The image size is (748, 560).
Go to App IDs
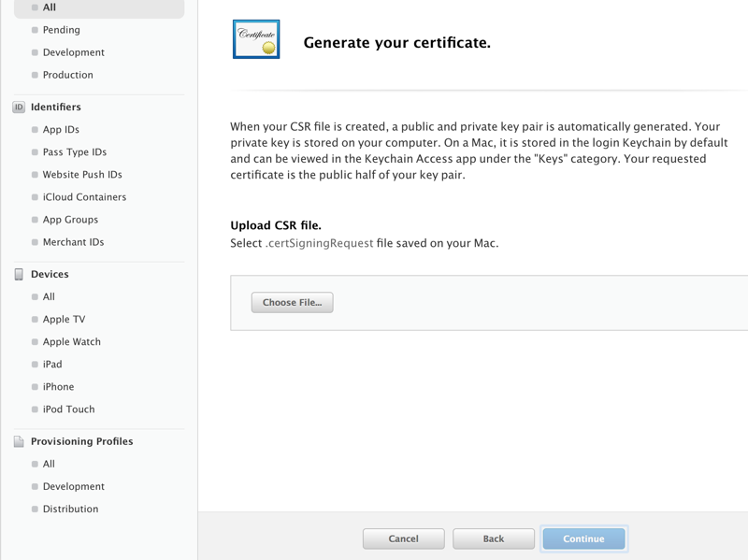point(61,130)
